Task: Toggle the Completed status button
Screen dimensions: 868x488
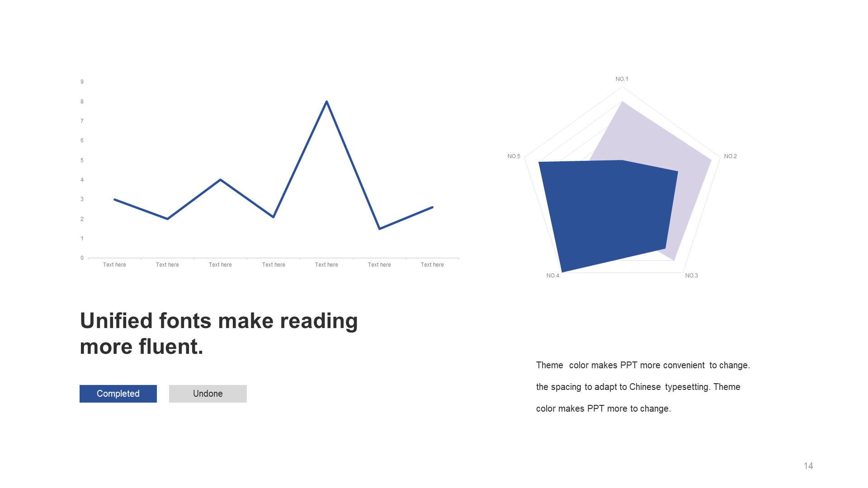Action: pyautogui.click(x=118, y=393)
